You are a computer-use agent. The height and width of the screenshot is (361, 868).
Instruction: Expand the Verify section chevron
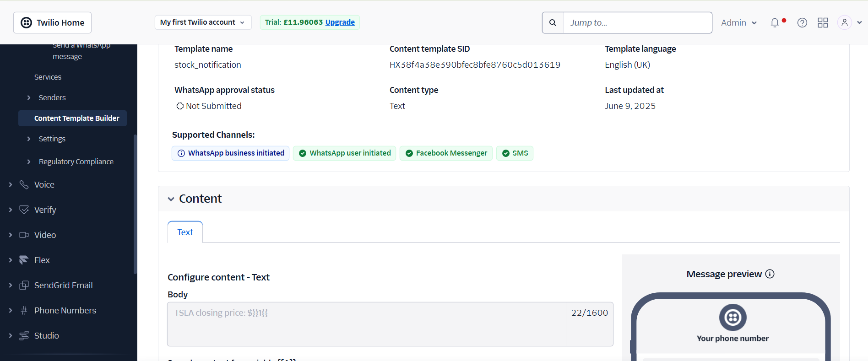point(11,210)
